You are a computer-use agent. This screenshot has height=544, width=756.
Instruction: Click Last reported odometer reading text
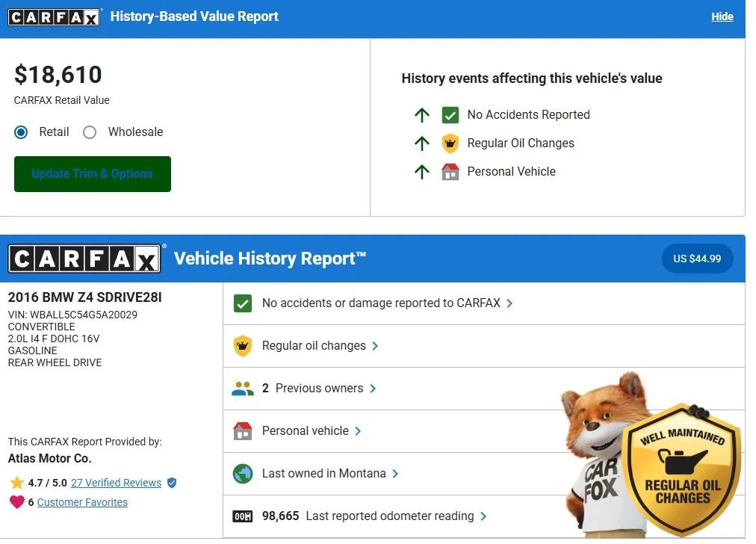(390, 516)
